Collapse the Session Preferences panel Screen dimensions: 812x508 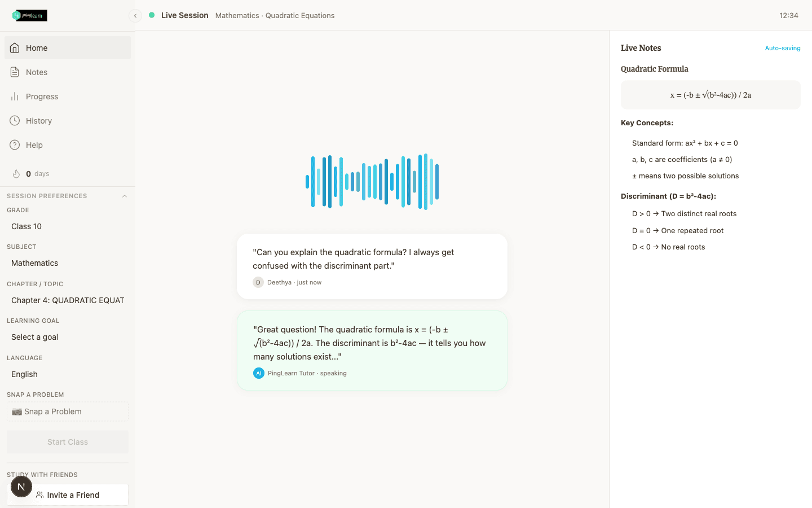[x=125, y=196]
